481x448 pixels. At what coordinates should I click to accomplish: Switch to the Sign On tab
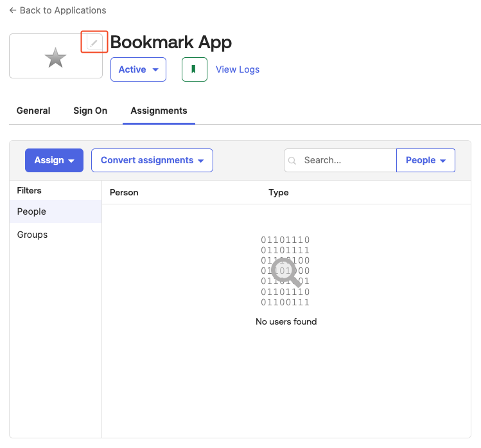(x=90, y=111)
